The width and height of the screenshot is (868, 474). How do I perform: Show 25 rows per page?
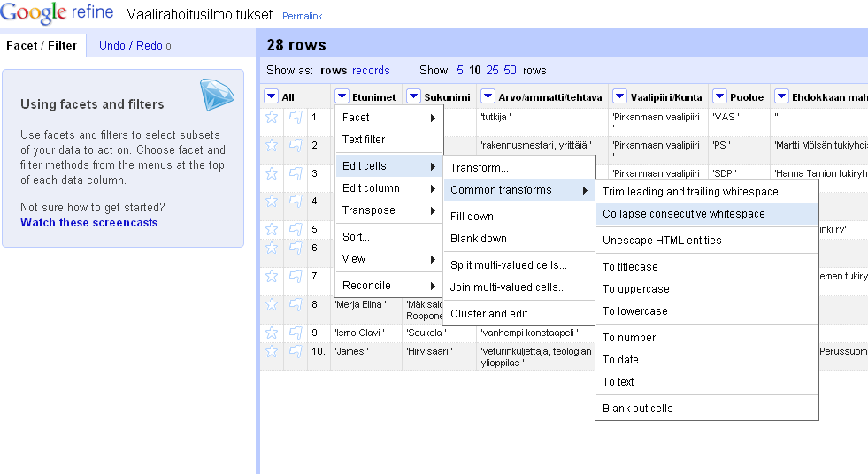493,70
